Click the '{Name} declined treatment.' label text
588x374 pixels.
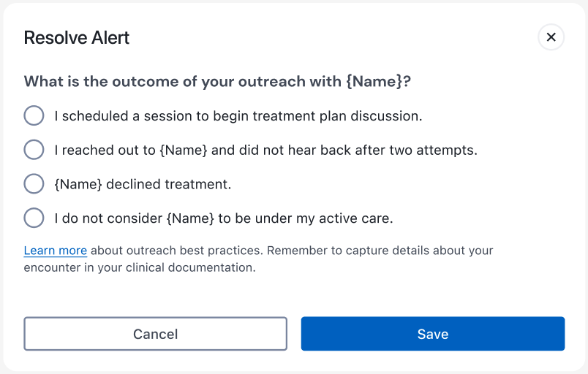click(x=143, y=184)
